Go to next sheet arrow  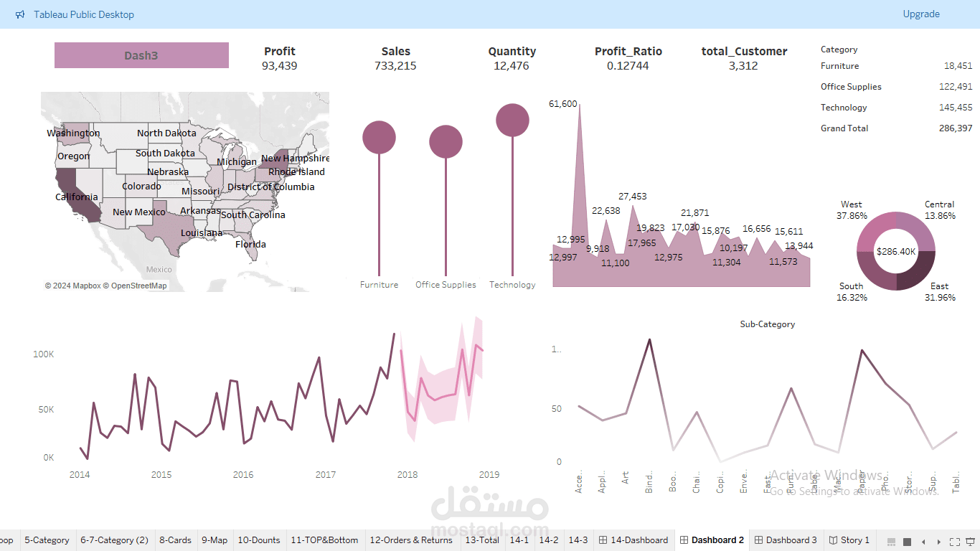[939, 541]
